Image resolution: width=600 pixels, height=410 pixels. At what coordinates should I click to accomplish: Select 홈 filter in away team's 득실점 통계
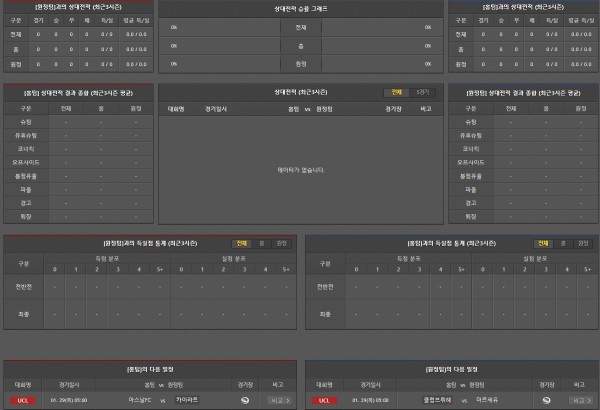563,243
